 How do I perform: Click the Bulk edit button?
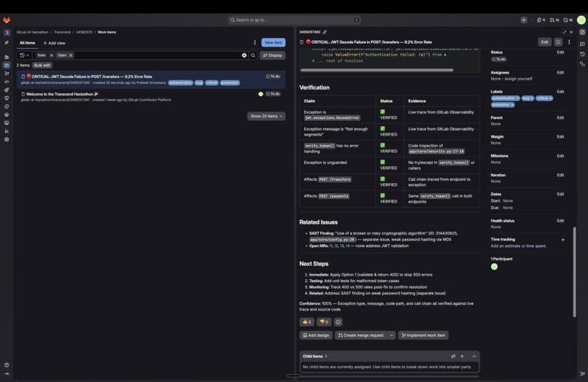click(42, 65)
